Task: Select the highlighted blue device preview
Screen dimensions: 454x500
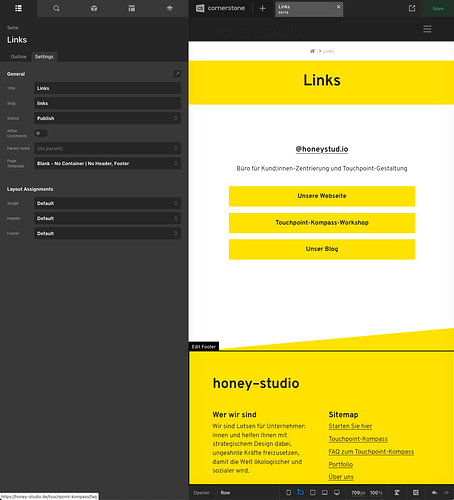Action: (300, 492)
